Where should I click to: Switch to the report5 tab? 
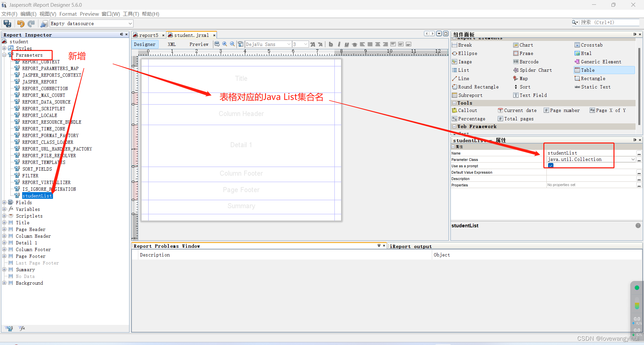(149, 35)
